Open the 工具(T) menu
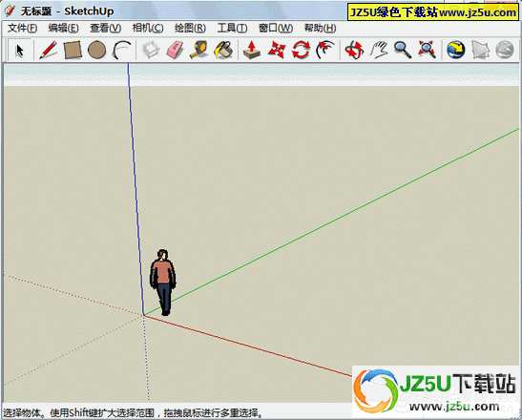522x420 pixels. [x=232, y=28]
